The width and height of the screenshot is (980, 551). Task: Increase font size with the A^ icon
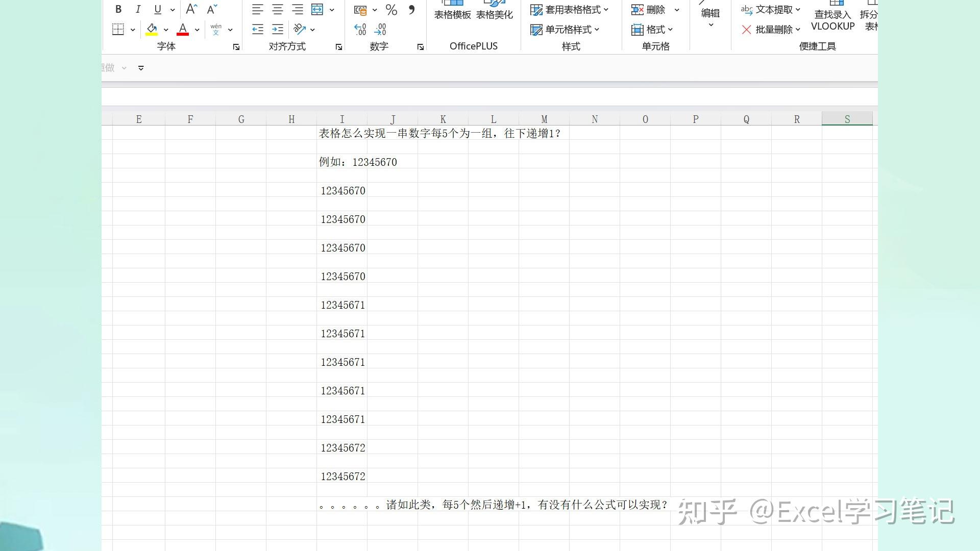(x=190, y=9)
